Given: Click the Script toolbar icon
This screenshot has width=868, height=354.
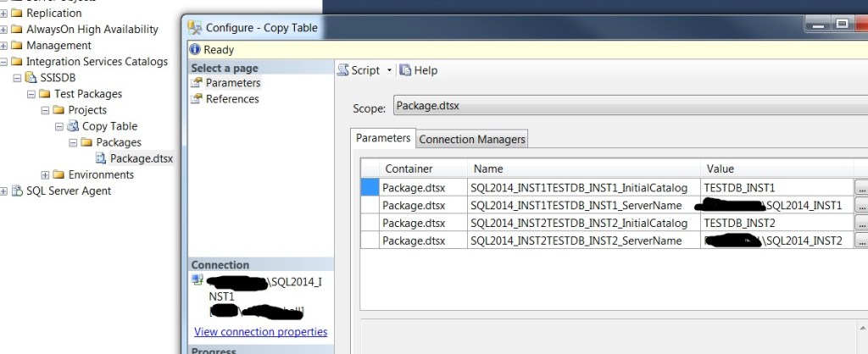Looking at the screenshot, I should 343,70.
